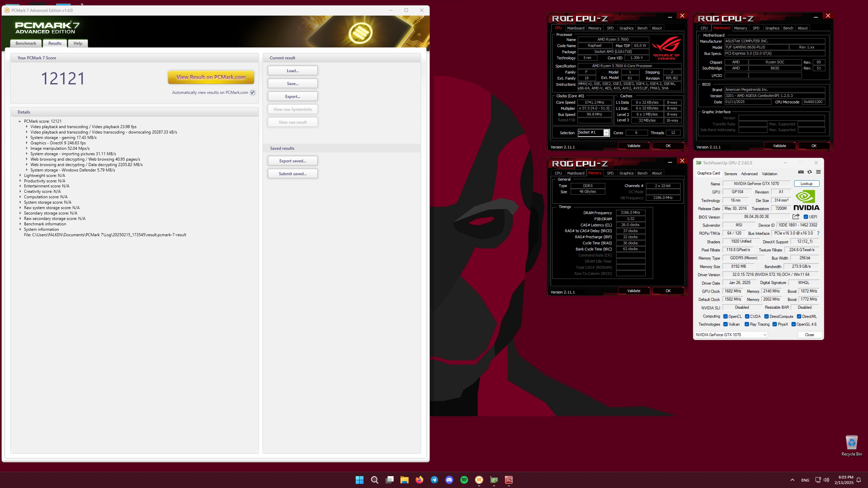The width and height of the screenshot is (868, 488).
Task: Collapse the PCMark score: 12121 tree node
Action: pyautogui.click(x=20, y=121)
